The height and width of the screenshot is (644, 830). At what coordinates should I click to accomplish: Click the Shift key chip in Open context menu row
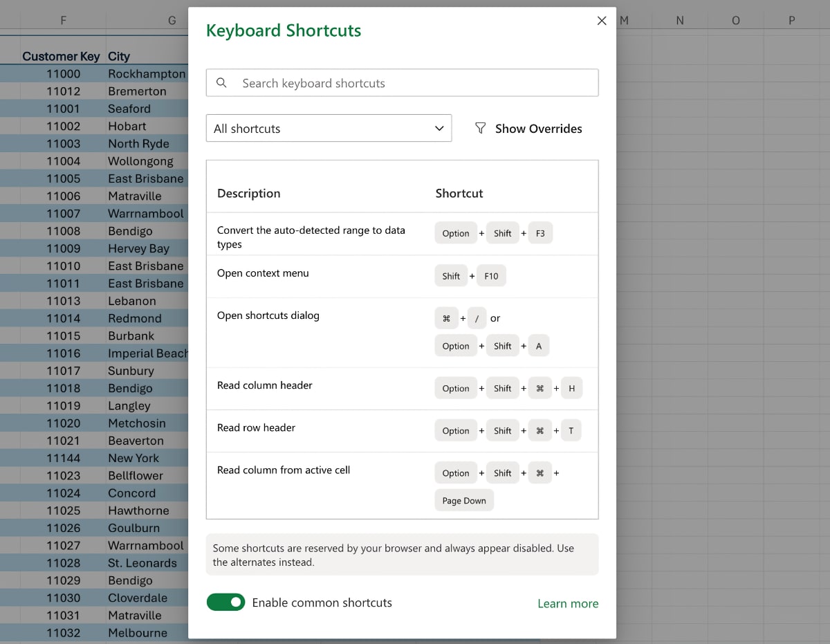tap(451, 275)
